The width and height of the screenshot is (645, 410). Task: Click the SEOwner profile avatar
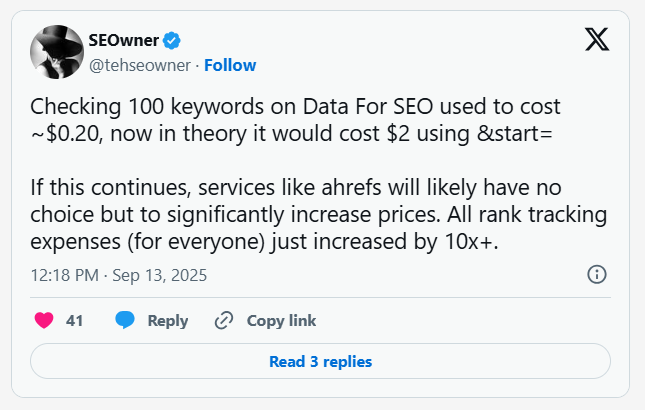55,52
